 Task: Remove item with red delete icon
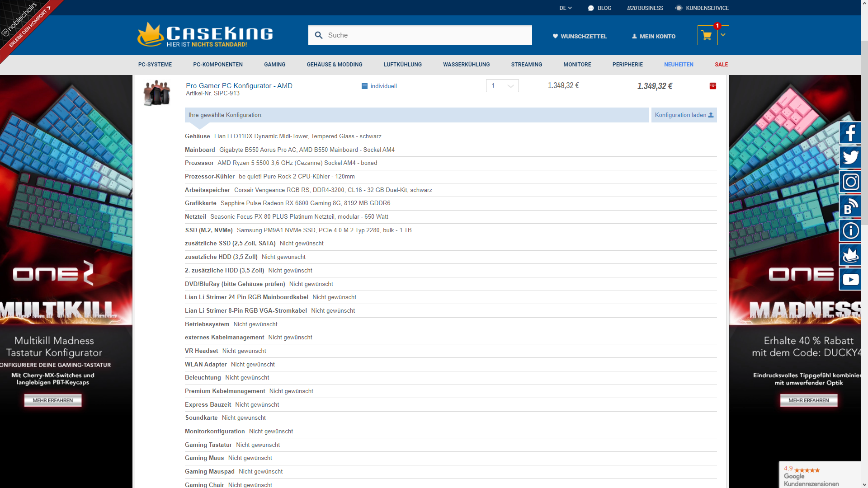[713, 86]
